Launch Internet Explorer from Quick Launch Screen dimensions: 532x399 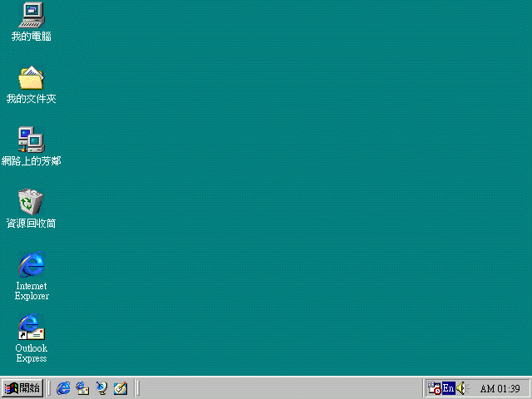(63, 388)
